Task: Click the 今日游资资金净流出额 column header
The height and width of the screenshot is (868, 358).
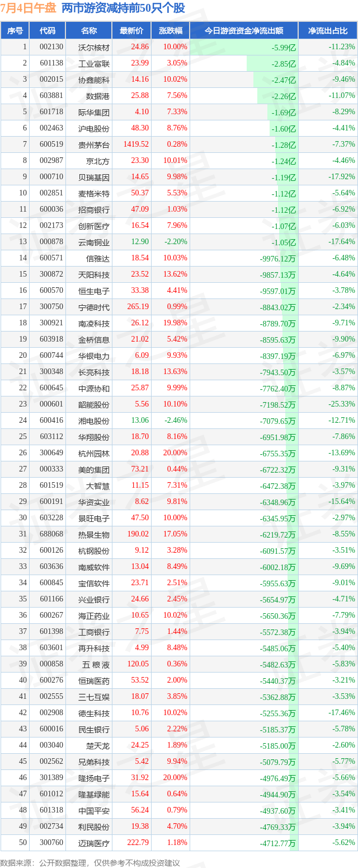Action: (x=244, y=31)
